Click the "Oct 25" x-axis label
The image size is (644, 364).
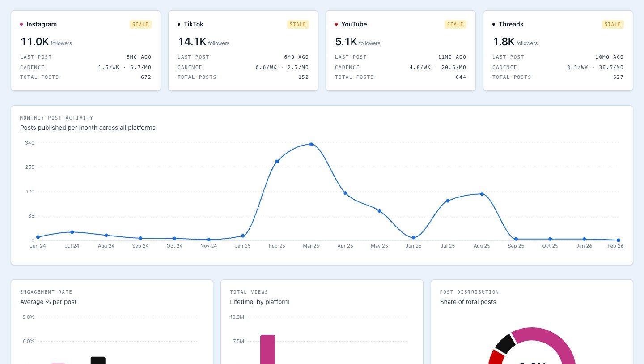pyautogui.click(x=550, y=246)
